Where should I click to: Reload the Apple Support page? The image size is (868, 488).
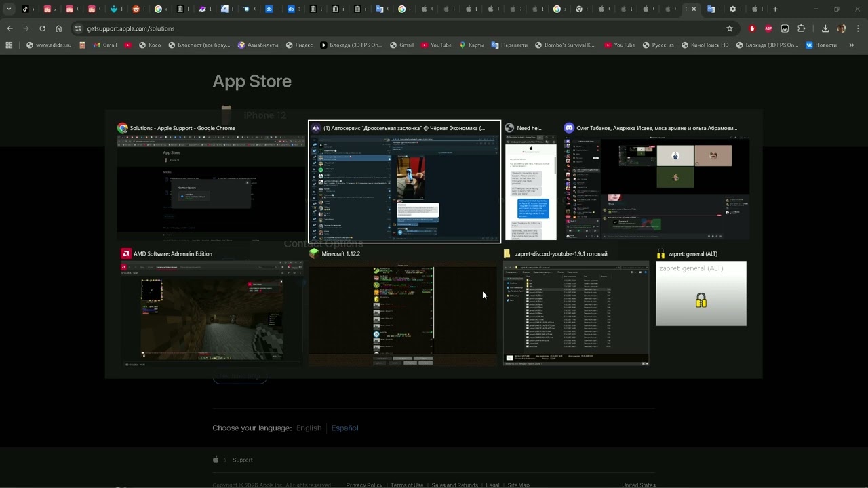pos(42,28)
